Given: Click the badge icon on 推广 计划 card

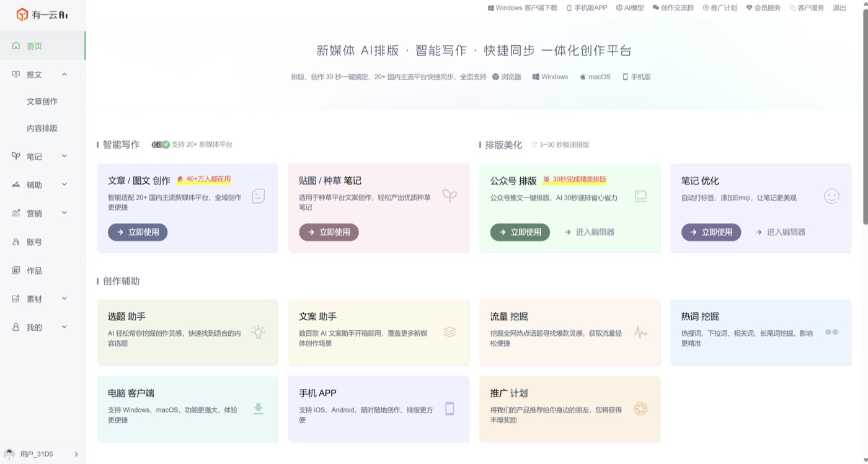Looking at the screenshot, I should (x=640, y=408).
